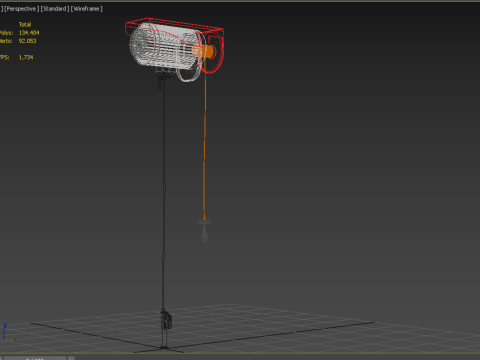Select the hook at cable end
Screen dimensions: 480x360
coord(204,231)
